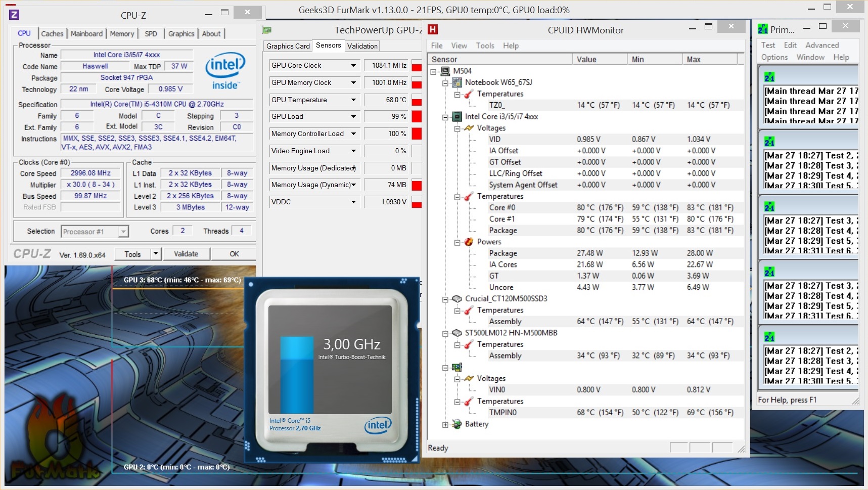Click the Memory Usage (Dynamic) red graph bar
868x490 pixels.
[417, 185]
